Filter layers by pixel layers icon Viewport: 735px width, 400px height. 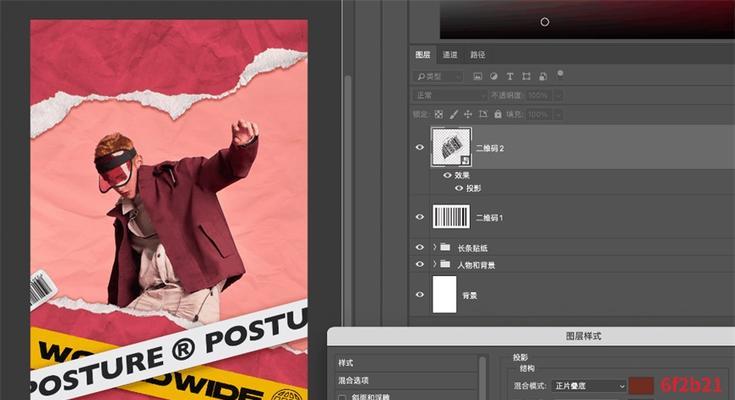click(478, 76)
